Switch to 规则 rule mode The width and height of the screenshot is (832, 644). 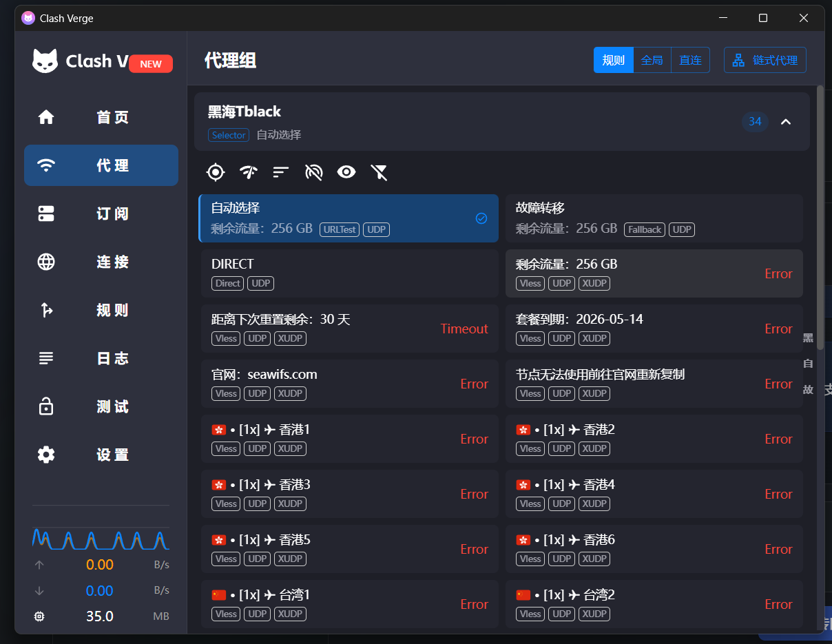pyautogui.click(x=613, y=61)
